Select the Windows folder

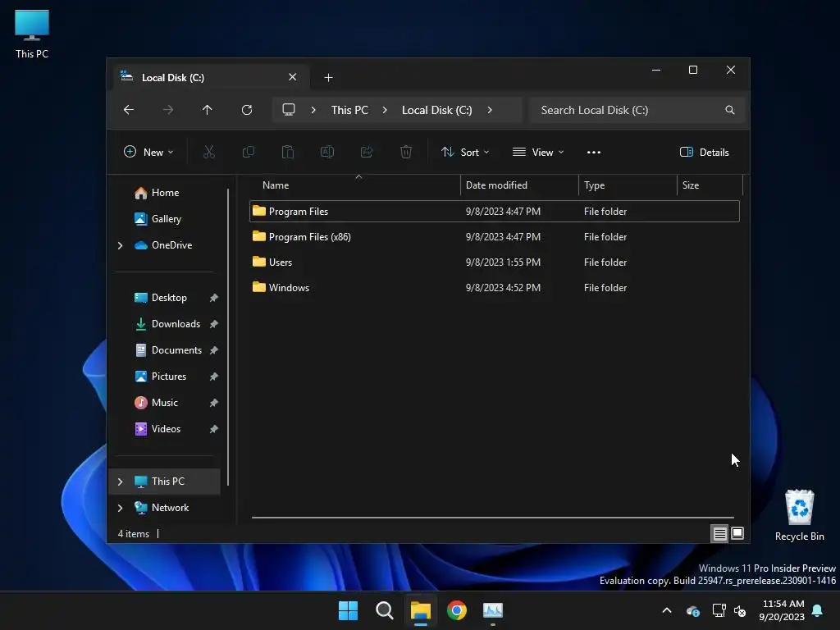[495, 288]
